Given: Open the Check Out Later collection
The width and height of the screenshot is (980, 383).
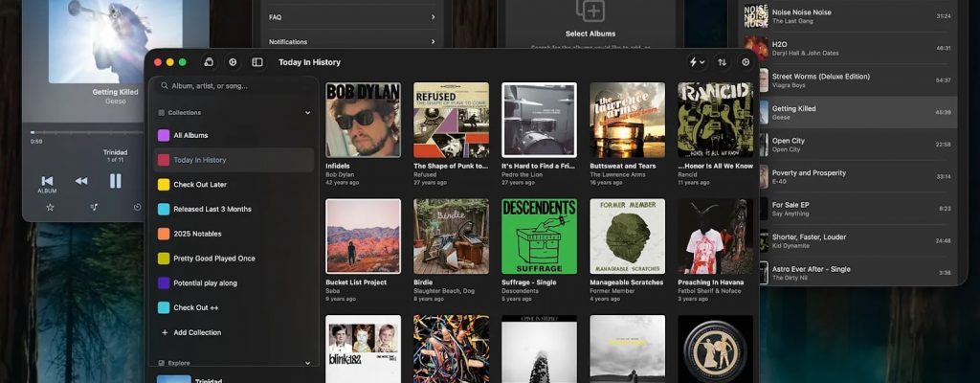Looking at the screenshot, I should point(200,185).
